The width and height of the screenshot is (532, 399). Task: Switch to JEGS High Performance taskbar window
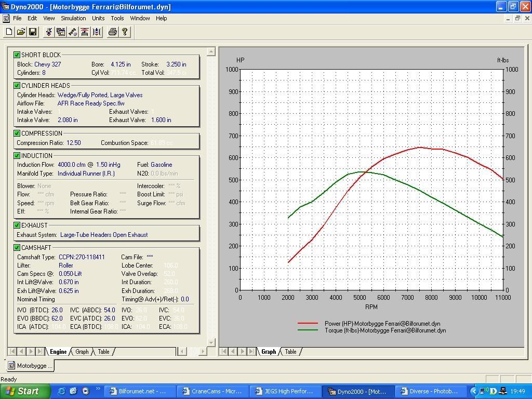tap(286, 391)
